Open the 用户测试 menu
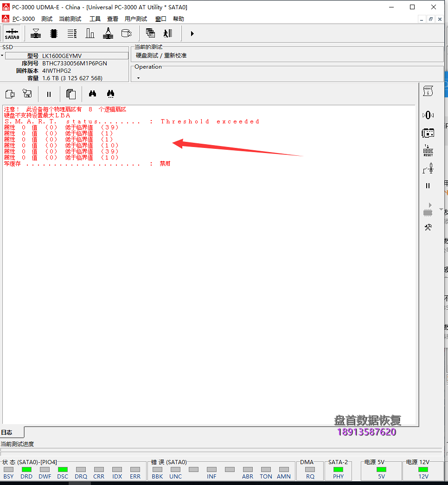Viewport: 448px width, 485px height. tap(135, 19)
